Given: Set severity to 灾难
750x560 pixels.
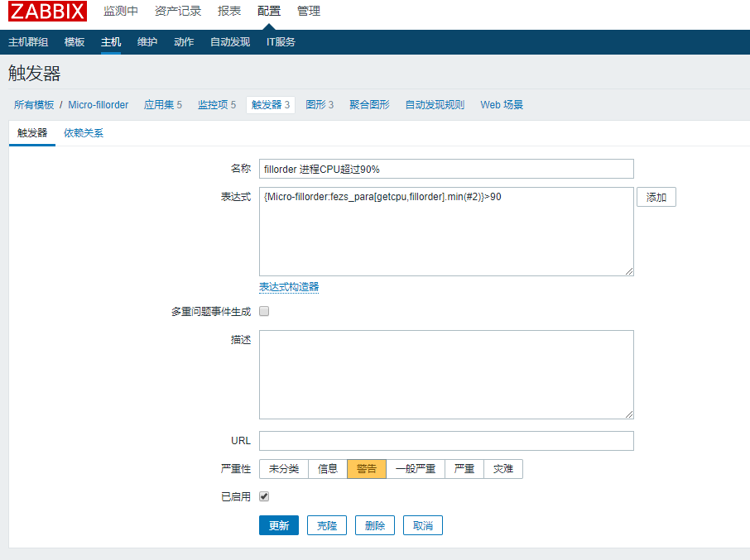Looking at the screenshot, I should point(503,469).
